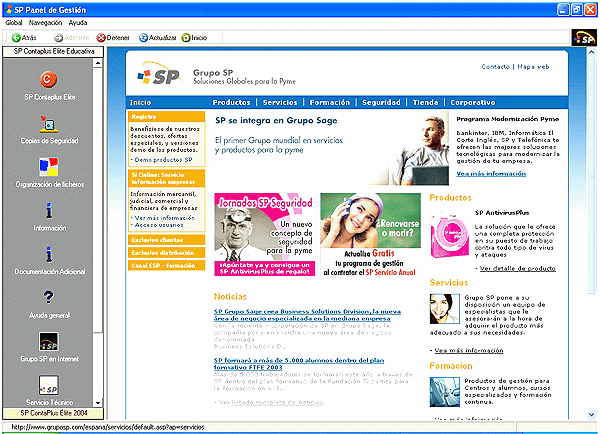This screenshot has height=434, width=600.
Task: Click Si Online Servicio información empresas heading
Action: (x=166, y=178)
